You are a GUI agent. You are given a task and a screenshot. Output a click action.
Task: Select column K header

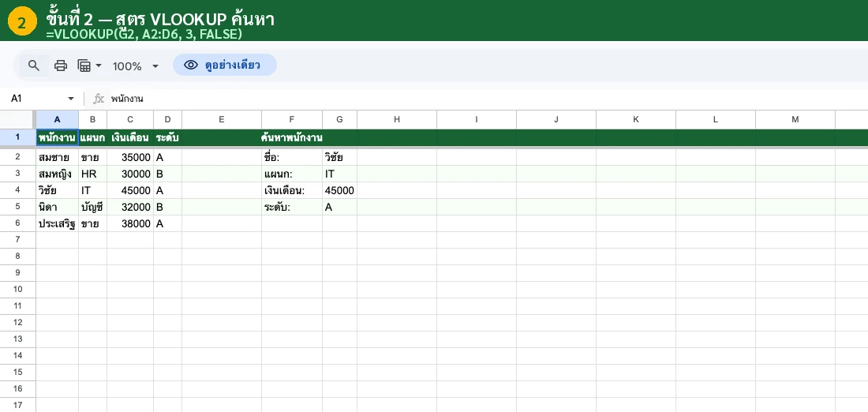pos(635,119)
